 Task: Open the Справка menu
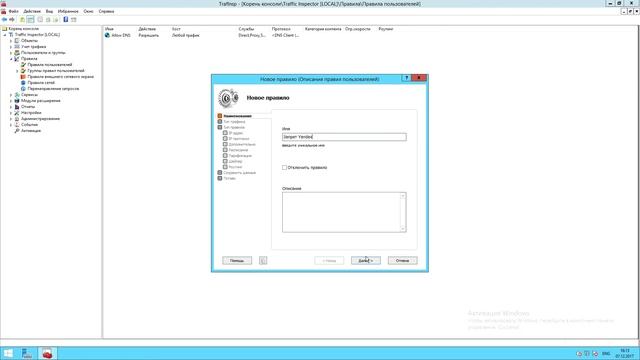[106, 11]
